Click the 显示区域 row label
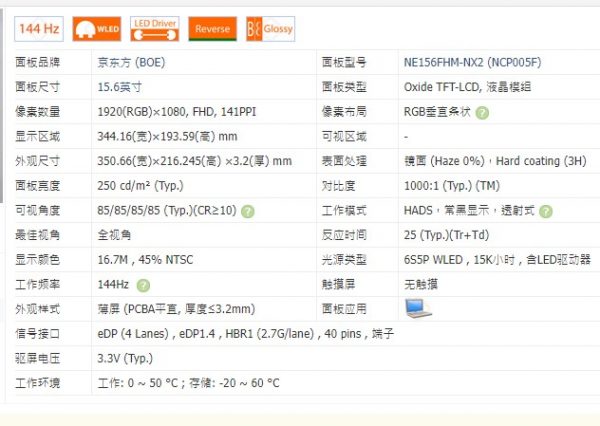Viewport: 600px width, 426px height. 38,136
